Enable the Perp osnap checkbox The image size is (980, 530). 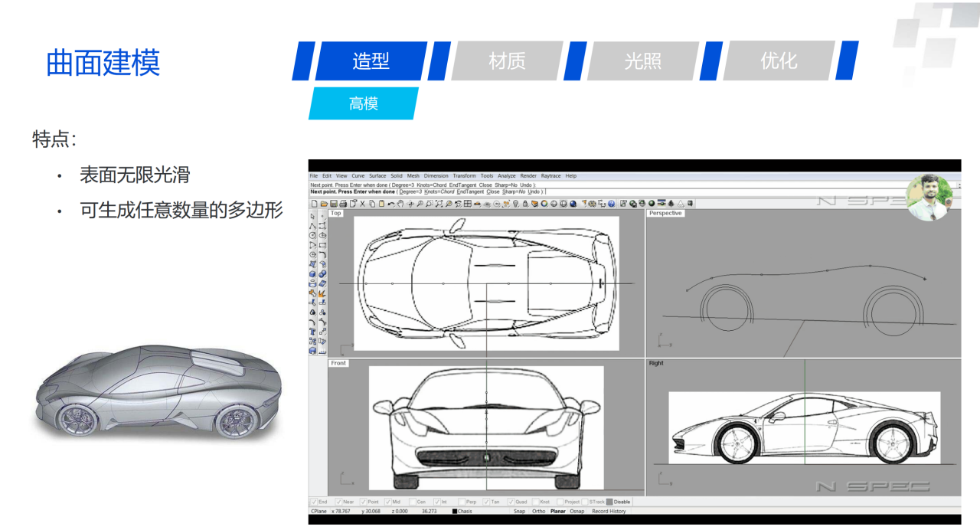[461, 502]
